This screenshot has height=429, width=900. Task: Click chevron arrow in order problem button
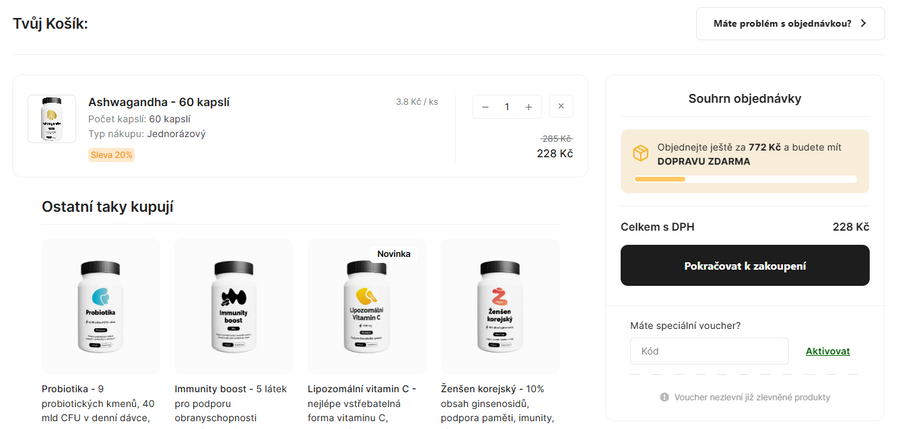click(x=863, y=23)
